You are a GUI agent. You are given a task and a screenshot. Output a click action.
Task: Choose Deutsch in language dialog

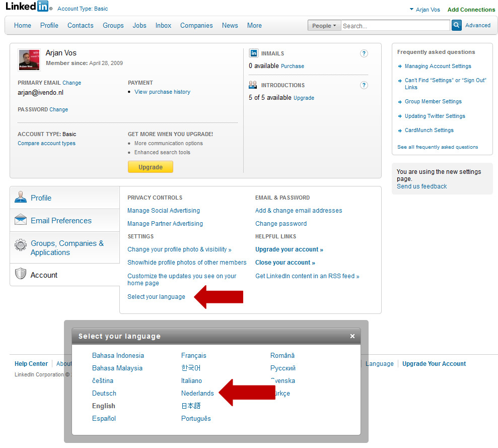tap(104, 393)
